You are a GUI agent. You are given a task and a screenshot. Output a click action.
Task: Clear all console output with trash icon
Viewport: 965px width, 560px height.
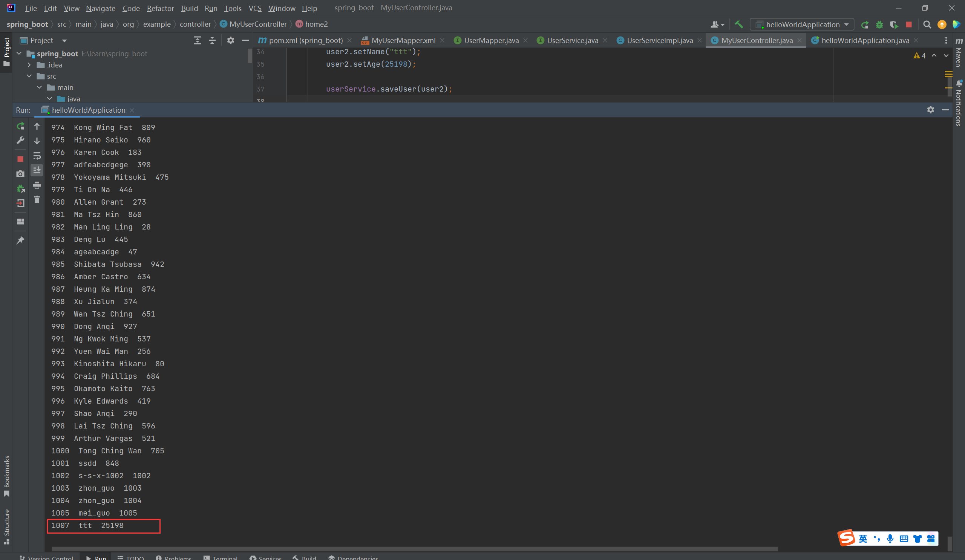(37, 200)
